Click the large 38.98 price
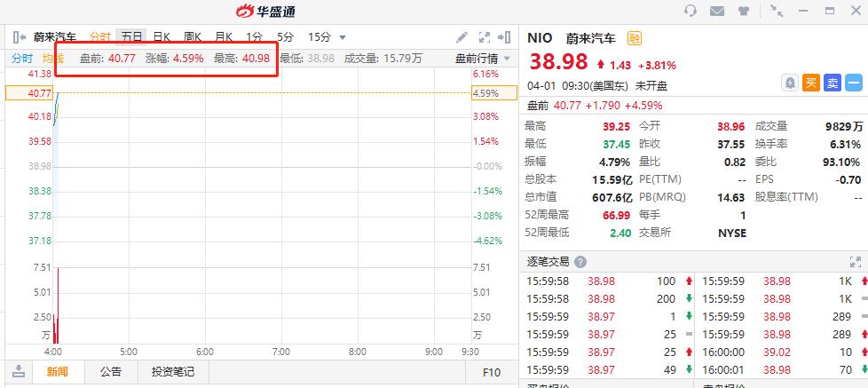 pos(558,62)
